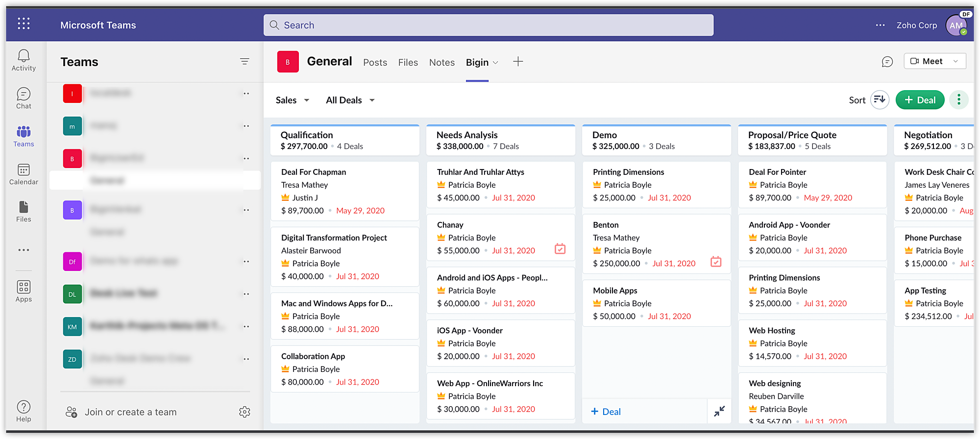Click Join or create a team
Image resolution: width=980 pixels, height=439 pixels.
130,412
